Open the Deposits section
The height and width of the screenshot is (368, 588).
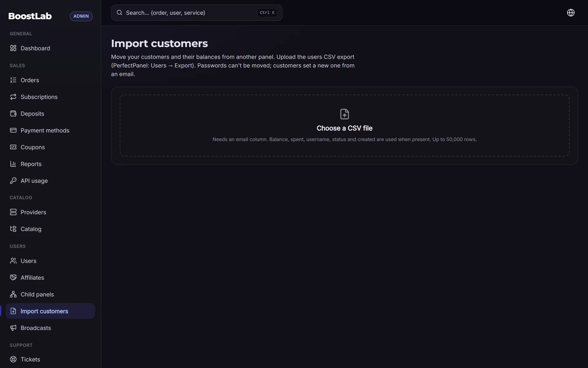(x=51, y=113)
